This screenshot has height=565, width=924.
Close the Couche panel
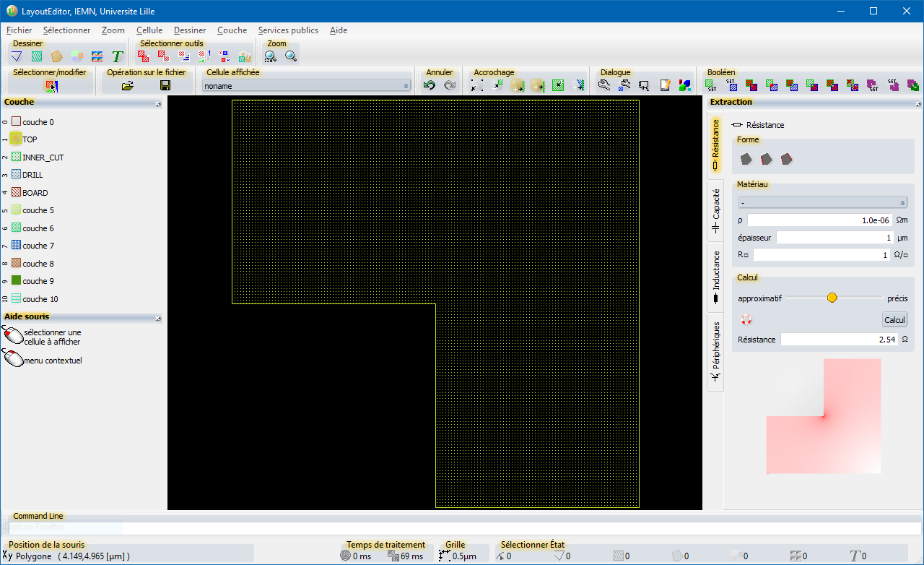(x=158, y=104)
